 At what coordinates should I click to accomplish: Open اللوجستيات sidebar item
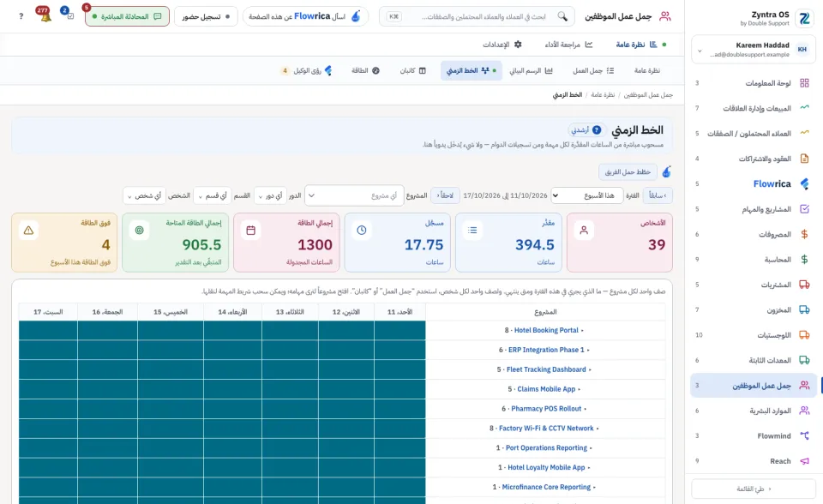pyautogui.click(x=754, y=335)
